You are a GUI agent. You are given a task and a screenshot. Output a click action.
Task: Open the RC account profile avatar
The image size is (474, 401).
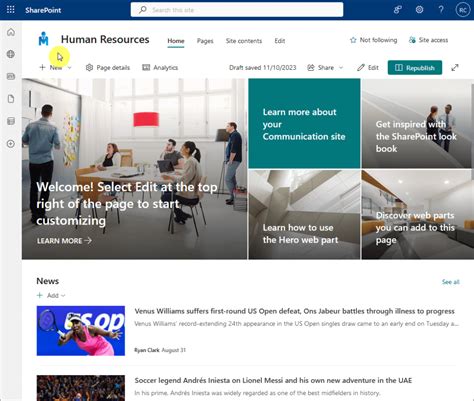point(463,10)
